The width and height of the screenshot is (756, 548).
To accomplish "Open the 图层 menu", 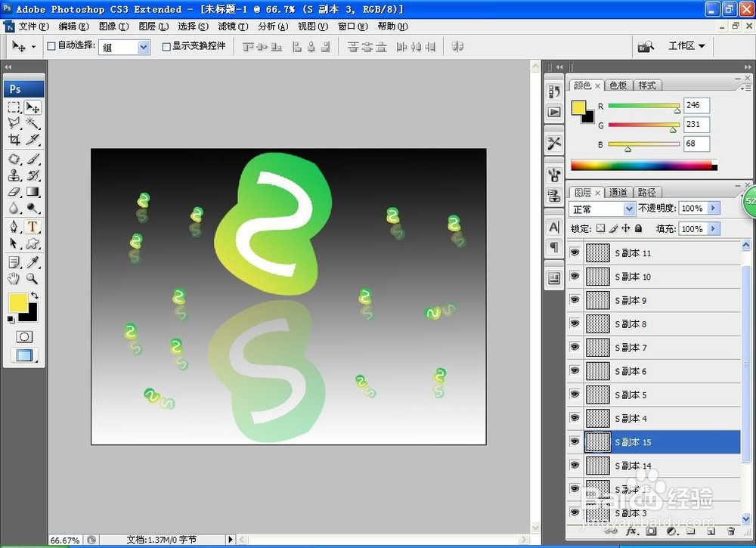I will pyautogui.click(x=153, y=26).
